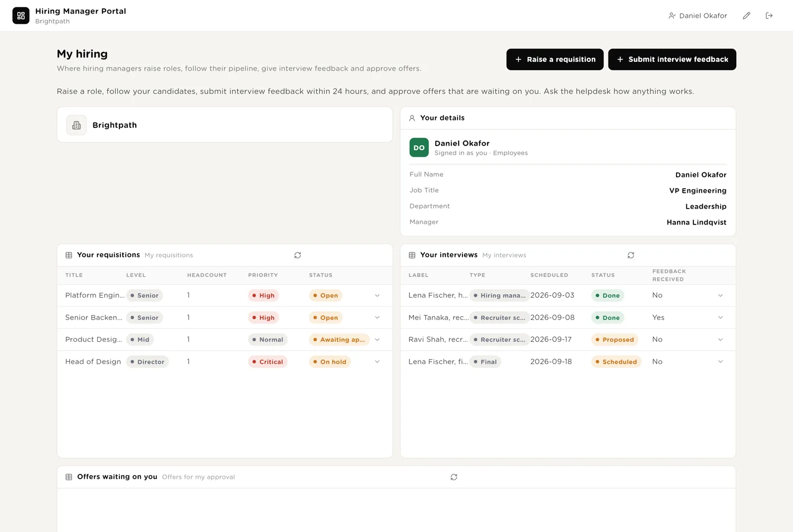This screenshot has height=532, width=793.
Task: Select the Platform Engineer title cell
Action: 95,295
